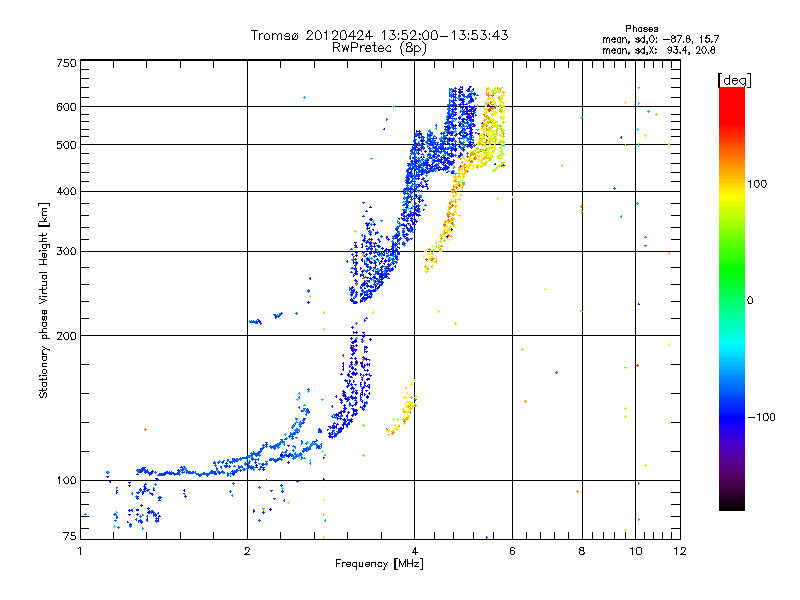Click the colorbar tick label '-100'
The width and height of the screenshot is (800, 600).
(761, 417)
